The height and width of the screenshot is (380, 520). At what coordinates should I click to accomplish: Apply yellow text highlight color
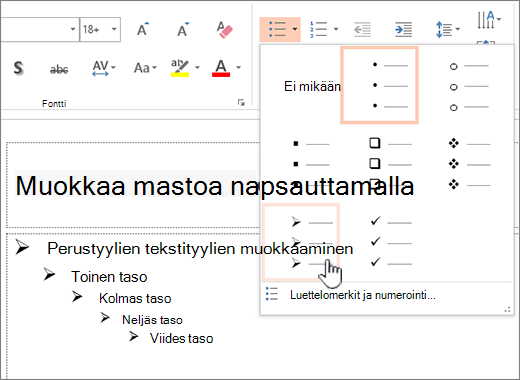click(x=180, y=68)
